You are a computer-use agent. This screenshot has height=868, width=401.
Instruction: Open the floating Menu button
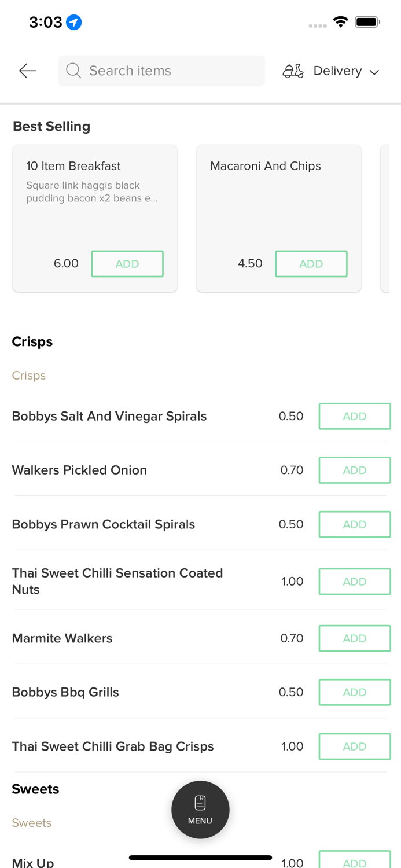point(200,810)
